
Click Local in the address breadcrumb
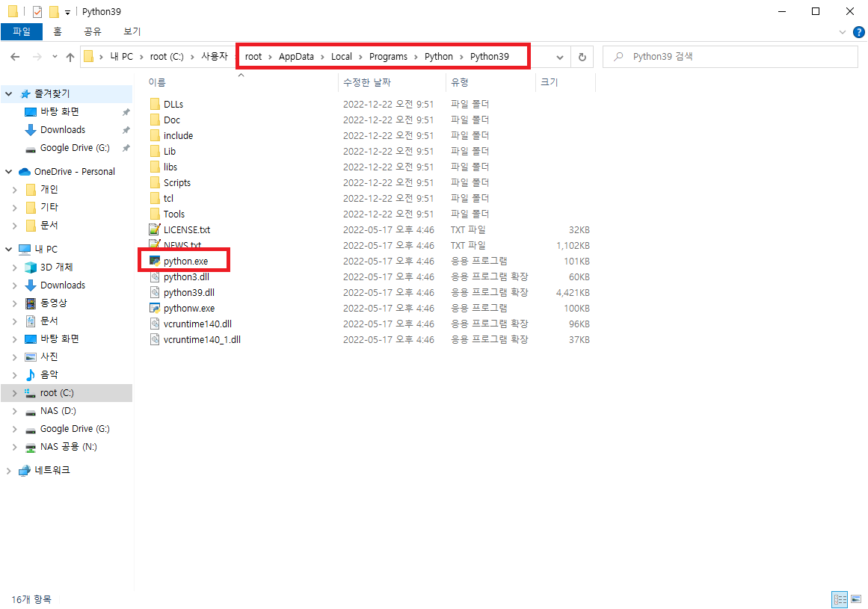tap(342, 57)
